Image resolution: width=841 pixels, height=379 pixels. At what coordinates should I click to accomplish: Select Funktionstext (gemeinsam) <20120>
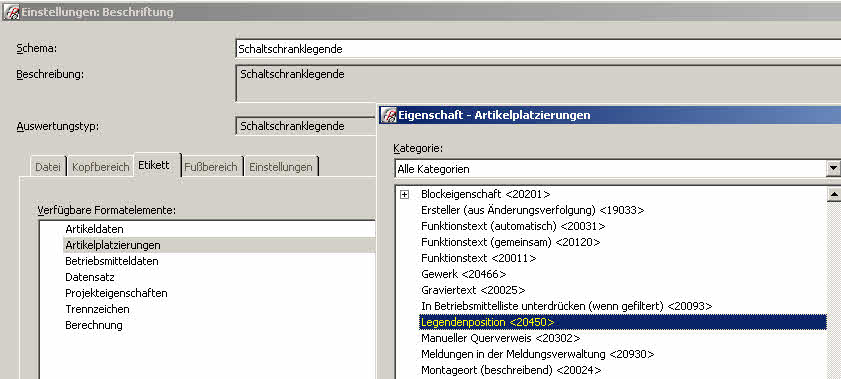click(511, 242)
